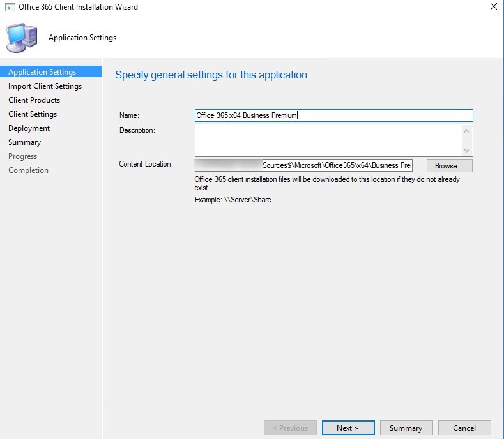Select the Summary step in sidebar
Viewport: 504px width, 439px height.
click(x=24, y=142)
